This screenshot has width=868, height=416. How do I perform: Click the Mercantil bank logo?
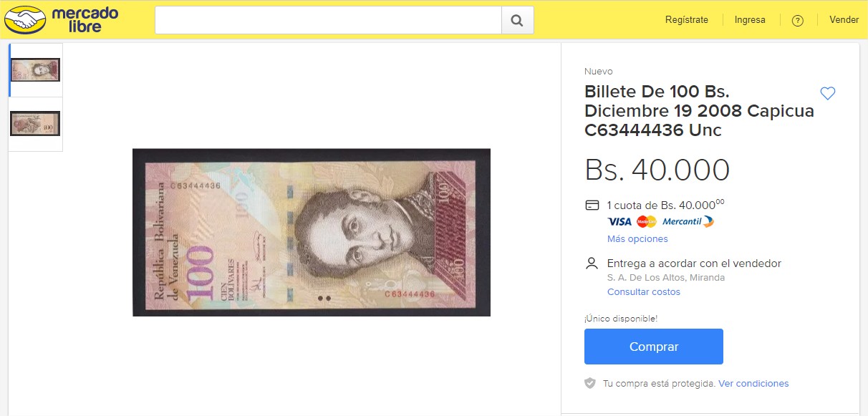688,221
